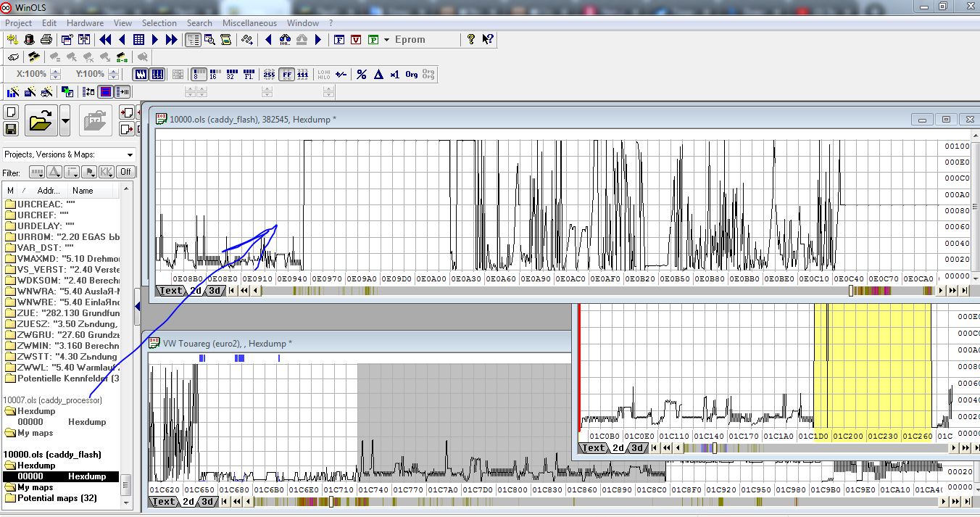Open the Search menu

coord(199,23)
